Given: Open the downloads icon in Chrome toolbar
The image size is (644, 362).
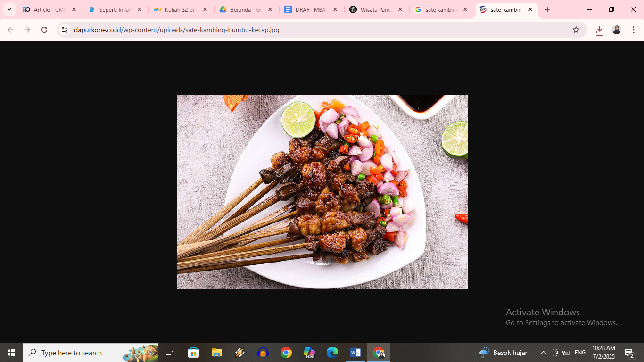Looking at the screenshot, I should (599, 29).
